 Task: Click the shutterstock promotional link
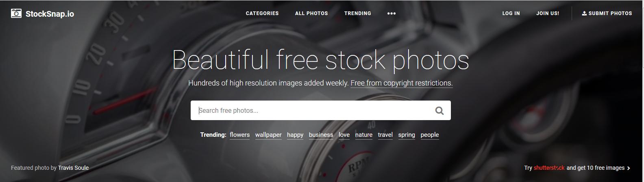click(x=549, y=168)
